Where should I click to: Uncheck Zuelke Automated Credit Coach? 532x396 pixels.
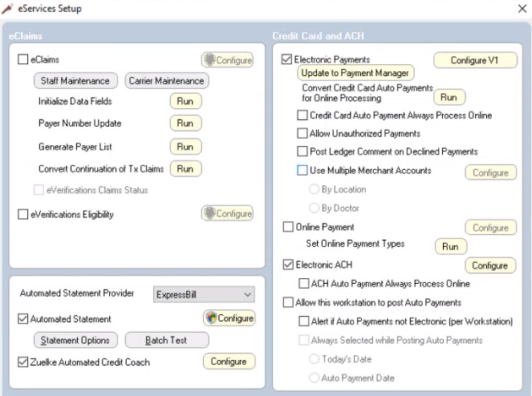23,362
